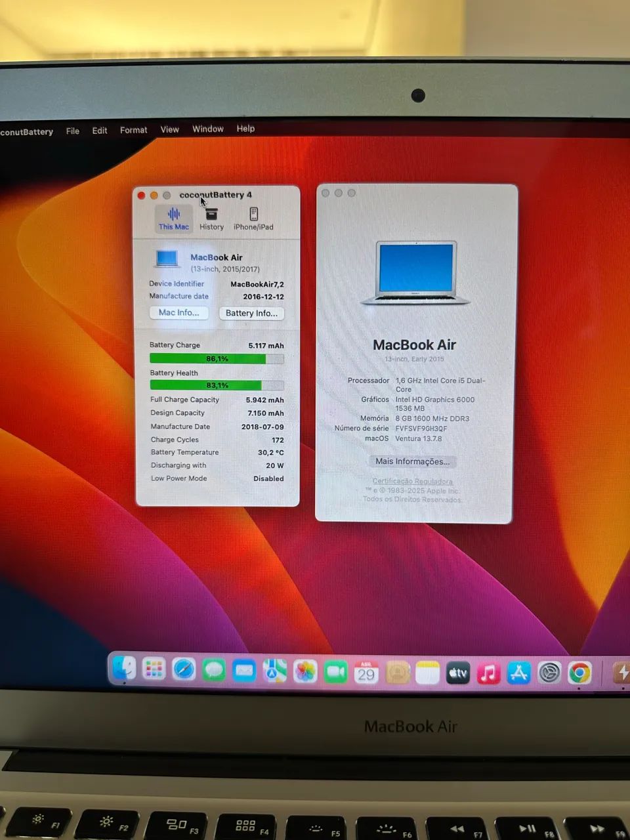Switch to the iPhone/iPad tab
Image resolution: width=630 pixels, height=840 pixels.
(x=253, y=219)
